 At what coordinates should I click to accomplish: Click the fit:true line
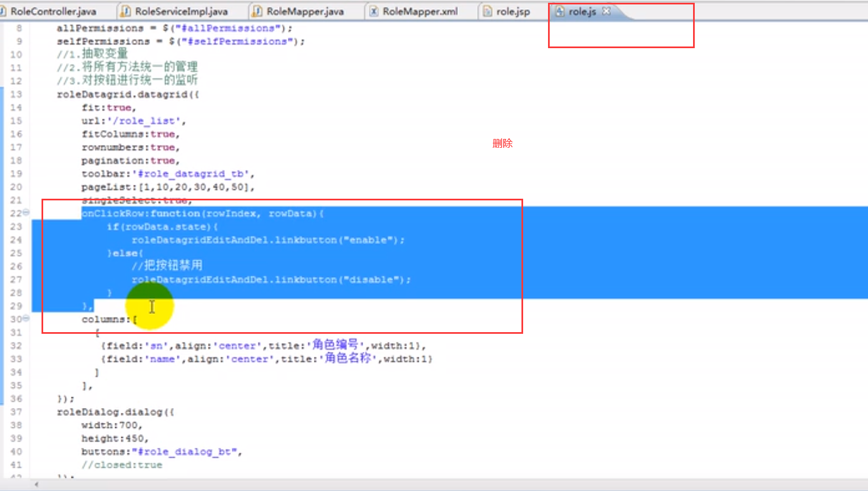coord(108,107)
